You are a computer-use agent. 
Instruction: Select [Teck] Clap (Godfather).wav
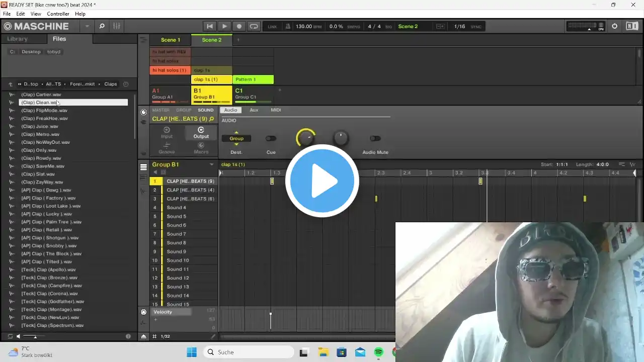pos(53,302)
